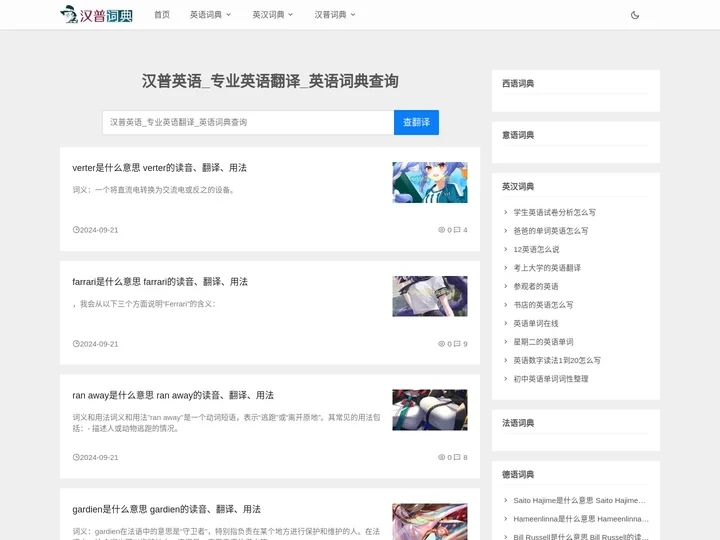The image size is (720, 540).
Task: Click the verter article thumbnail image
Action: tap(430, 182)
